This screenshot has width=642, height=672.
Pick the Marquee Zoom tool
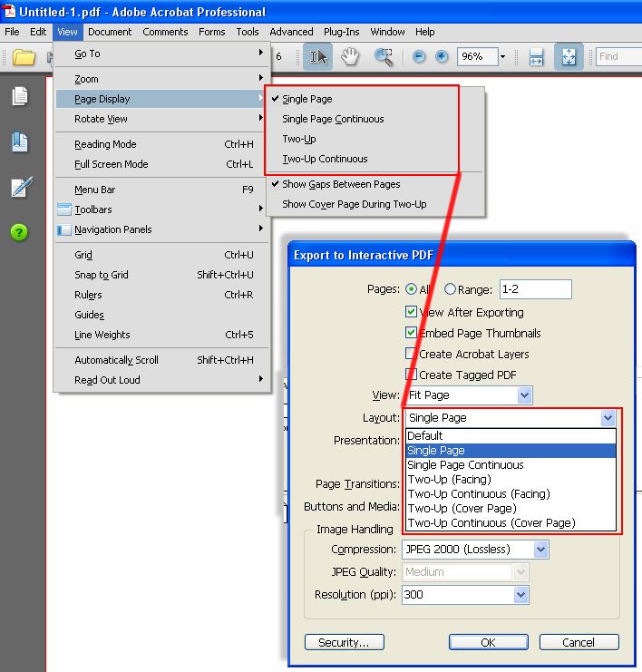click(384, 57)
